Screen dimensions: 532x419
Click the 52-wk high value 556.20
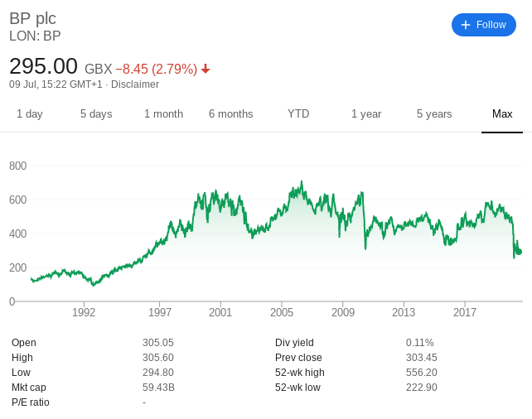(422, 373)
